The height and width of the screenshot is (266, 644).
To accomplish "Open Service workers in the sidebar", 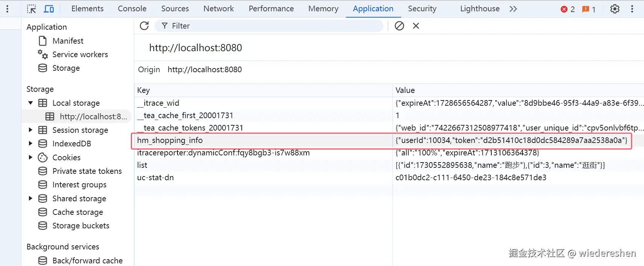I will click(x=80, y=55).
